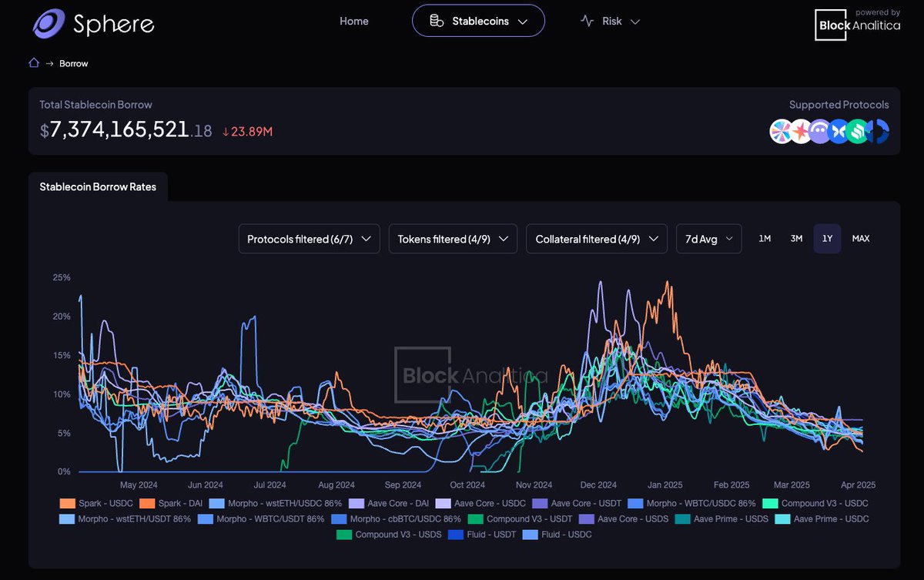Click the Fluid - USDC legend label
Viewport: 924px width, 580px height.
(567, 534)
